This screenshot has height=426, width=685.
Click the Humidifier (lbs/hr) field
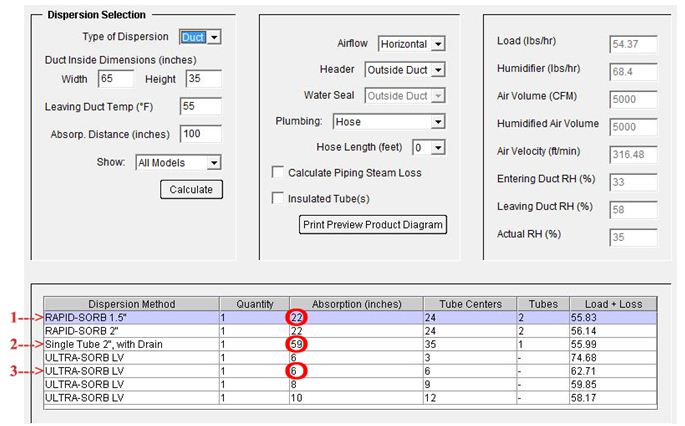[633, 72]
